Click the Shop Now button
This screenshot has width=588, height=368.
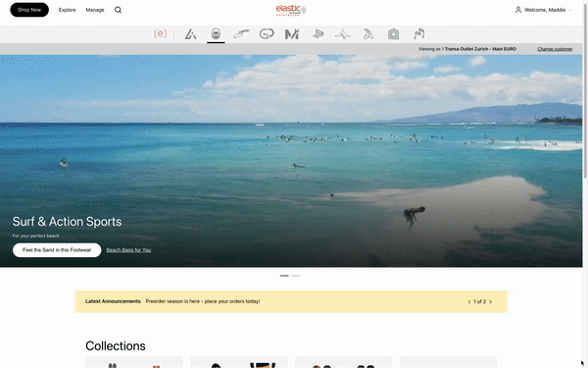(x=29, y=10)
